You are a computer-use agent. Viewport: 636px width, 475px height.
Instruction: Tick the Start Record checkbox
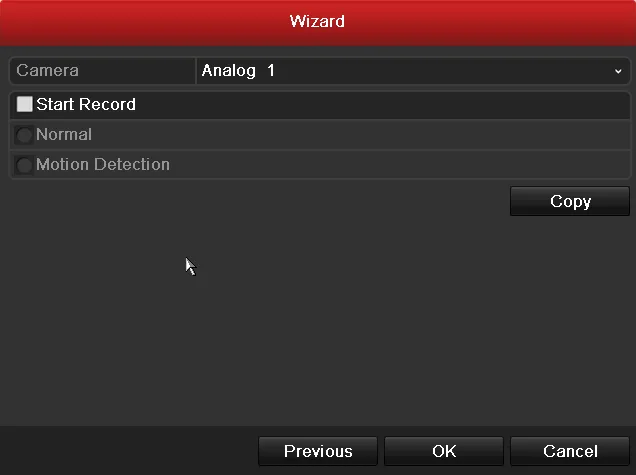click(24, 104)
